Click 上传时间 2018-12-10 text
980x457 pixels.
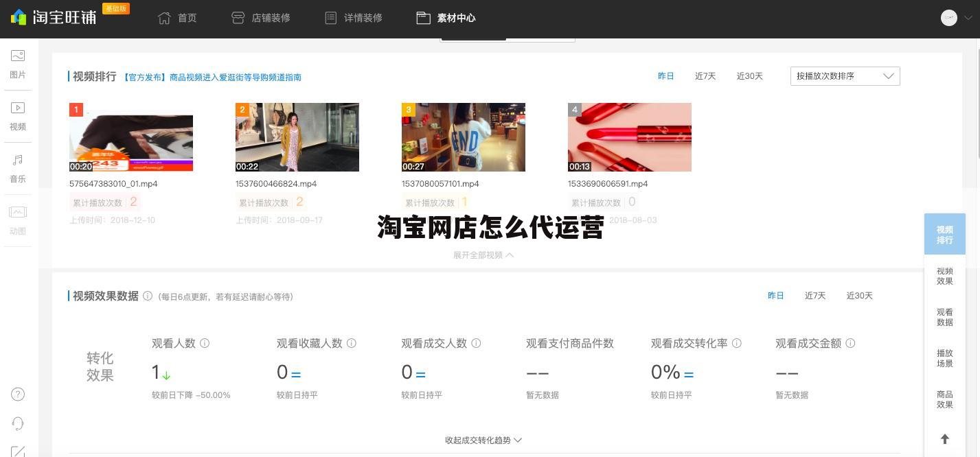click(112, 220)
